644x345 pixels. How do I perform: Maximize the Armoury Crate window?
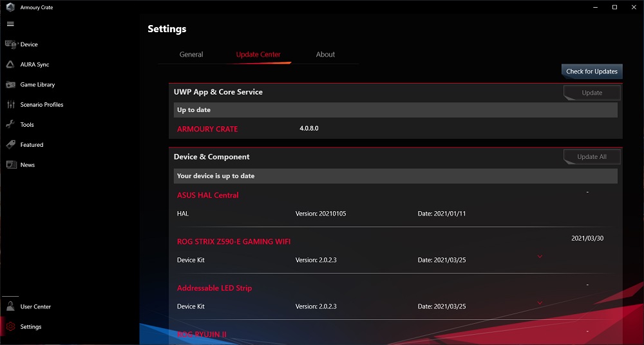[x=614, y=7]
